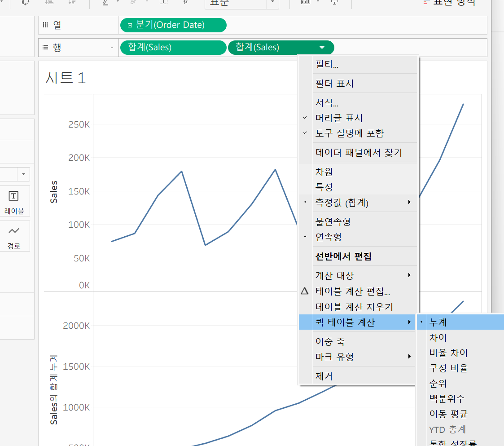Click the 1000K axis label

(76, 407)
